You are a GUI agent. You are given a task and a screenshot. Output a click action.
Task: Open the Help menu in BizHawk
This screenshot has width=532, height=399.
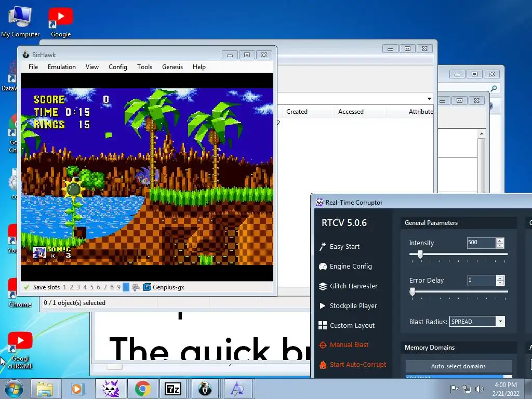tap(199, 67)
